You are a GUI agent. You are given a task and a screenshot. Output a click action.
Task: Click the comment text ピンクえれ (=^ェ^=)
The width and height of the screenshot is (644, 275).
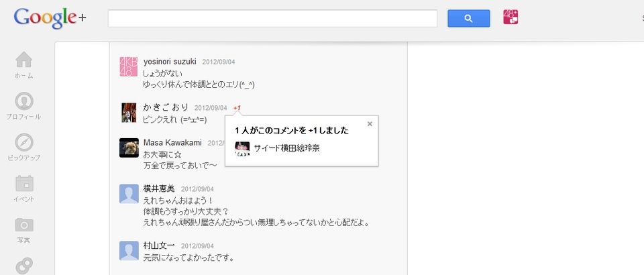[175, 120]
